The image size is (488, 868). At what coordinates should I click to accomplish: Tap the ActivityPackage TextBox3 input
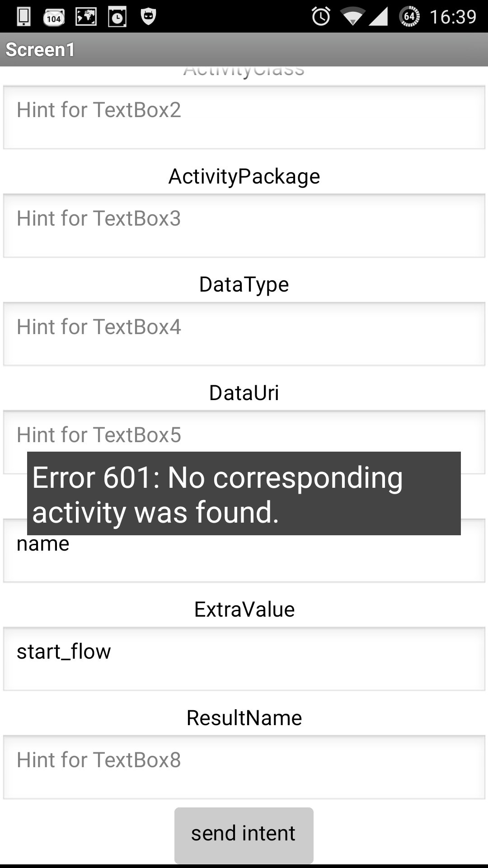point(244,226)
